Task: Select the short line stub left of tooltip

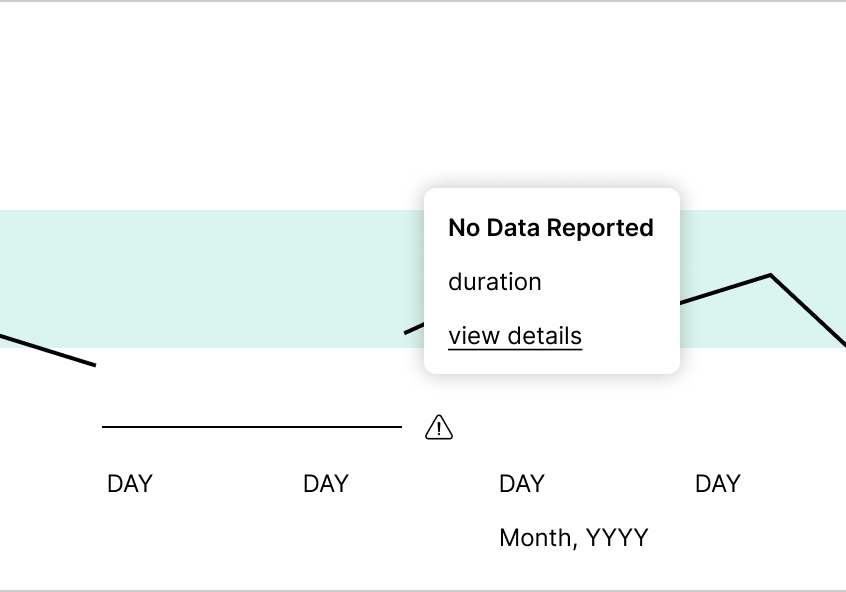Action: coord(414,328)
